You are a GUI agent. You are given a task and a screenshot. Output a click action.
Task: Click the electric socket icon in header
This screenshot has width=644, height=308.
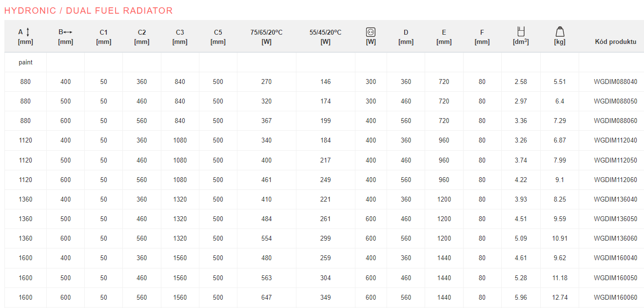[371, 32]
